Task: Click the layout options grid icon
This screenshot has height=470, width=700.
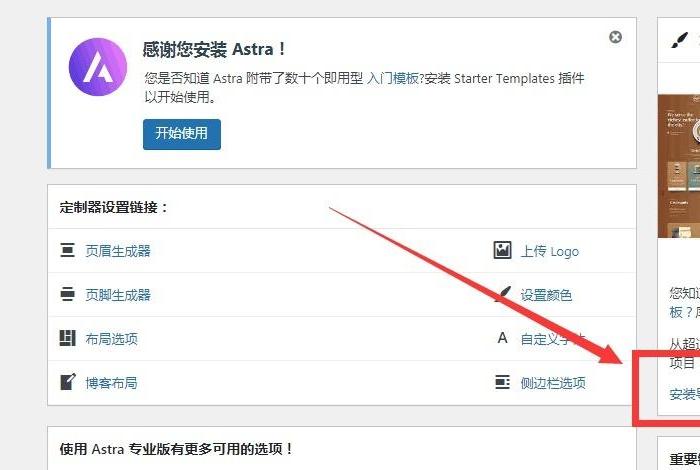Action: click(x=67, y=338)
